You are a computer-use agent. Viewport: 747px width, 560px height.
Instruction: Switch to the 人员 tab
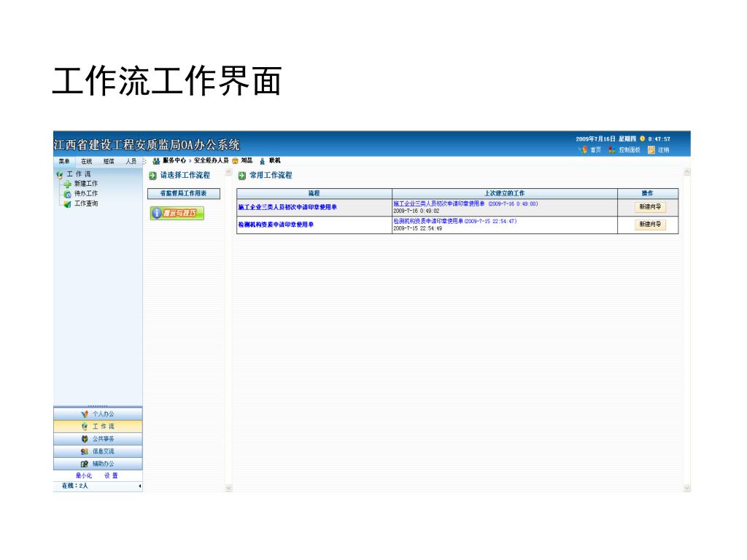pyautogui.click(x=131, y=161)
